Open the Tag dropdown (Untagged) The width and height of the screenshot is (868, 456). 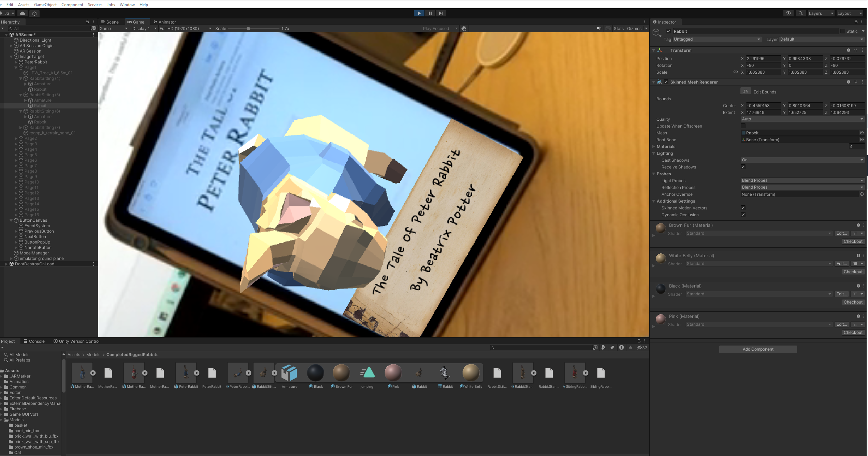(x=717, y=39)
